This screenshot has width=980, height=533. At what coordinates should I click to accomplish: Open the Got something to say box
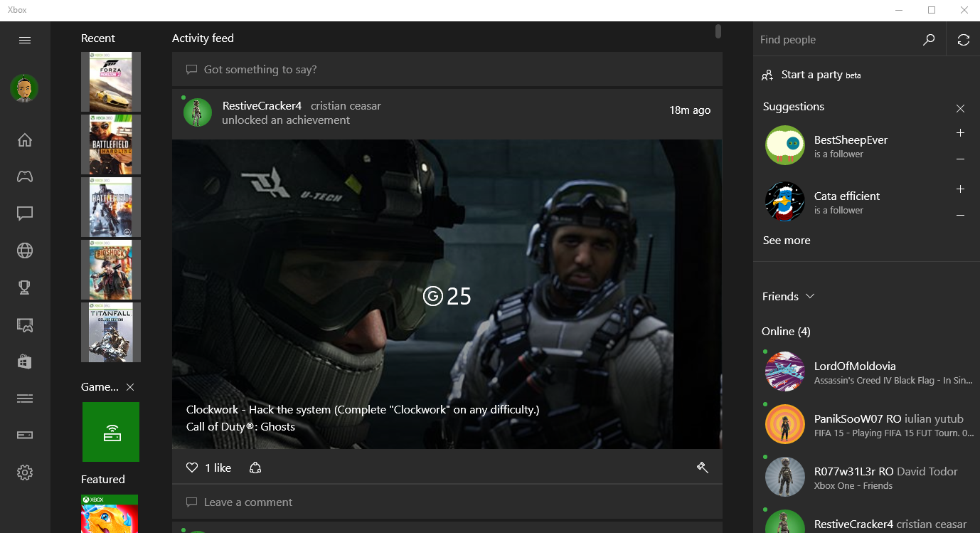coord(447,70)
